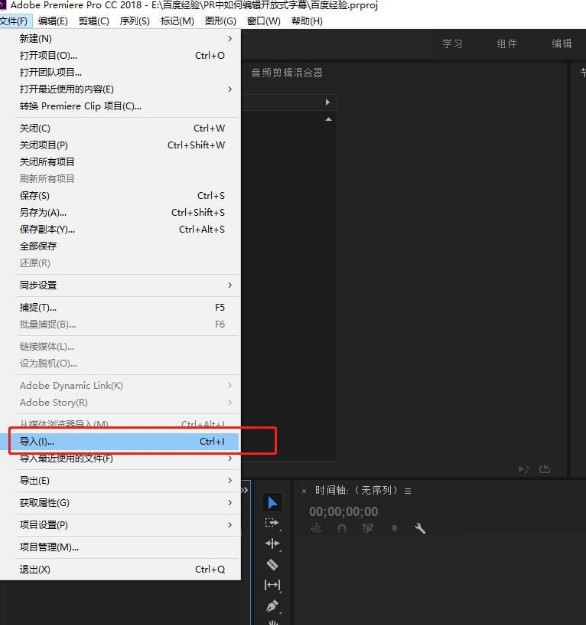Click the Export Media share icon

(545, 469)
